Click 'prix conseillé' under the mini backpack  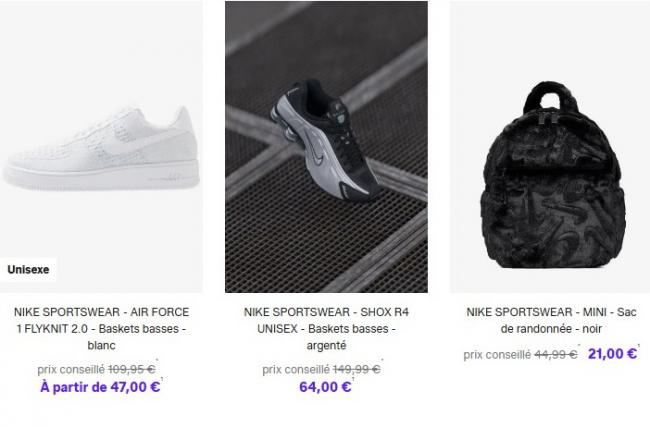[497, 355]
